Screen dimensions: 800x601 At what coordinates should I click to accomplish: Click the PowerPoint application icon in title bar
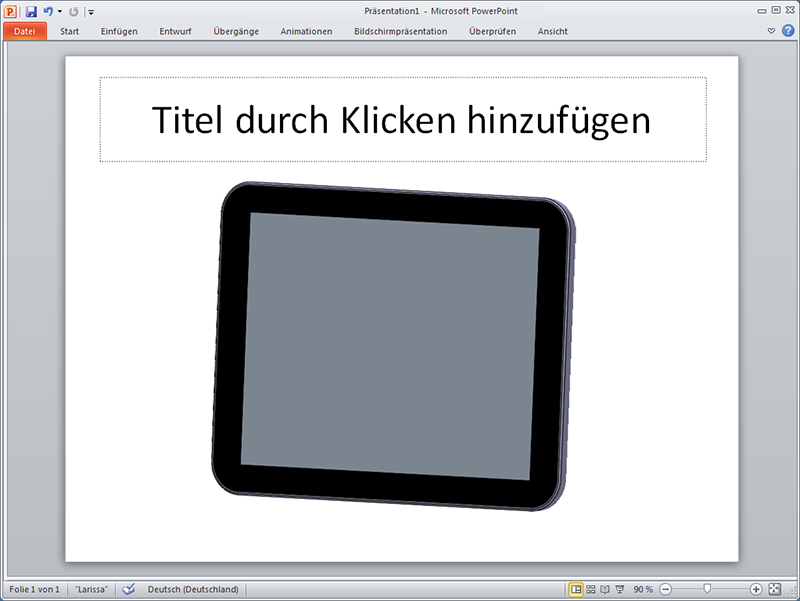[x=10, y=11]
